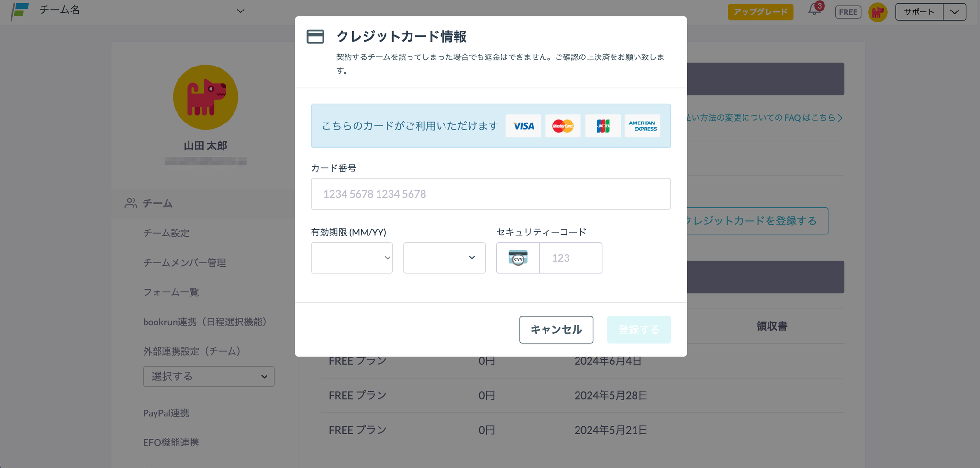Click the カード番号 input field
The width and height of the screenshot is (980, 468).
[x=490, y=194]
